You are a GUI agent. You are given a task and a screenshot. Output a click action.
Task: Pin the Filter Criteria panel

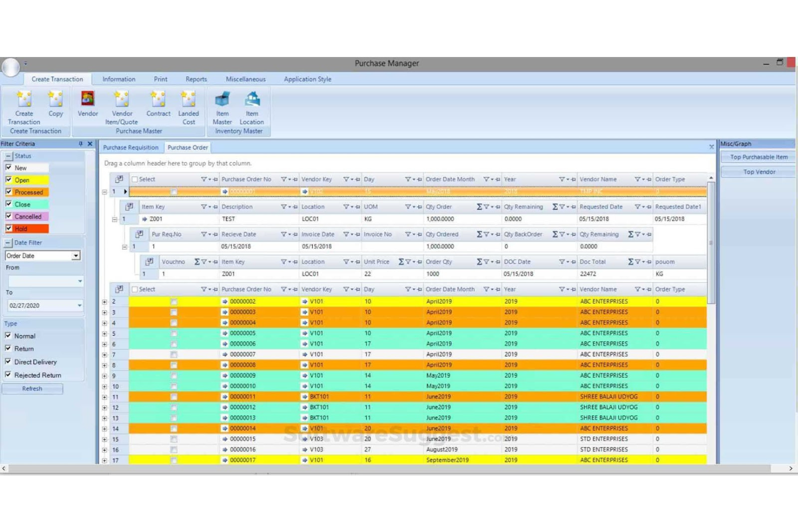[81, 144]
